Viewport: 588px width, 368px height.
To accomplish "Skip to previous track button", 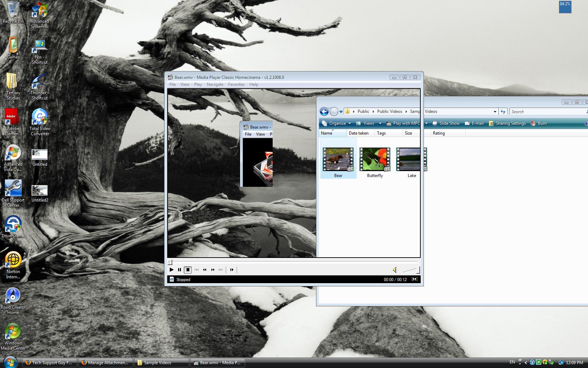I will click(x=196, y=270).
